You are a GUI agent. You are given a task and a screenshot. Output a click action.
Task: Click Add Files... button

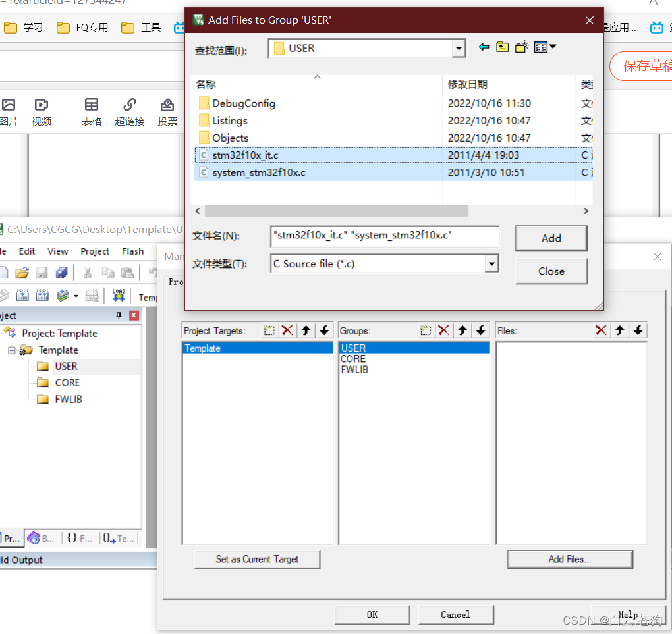[x=570, y=560]
